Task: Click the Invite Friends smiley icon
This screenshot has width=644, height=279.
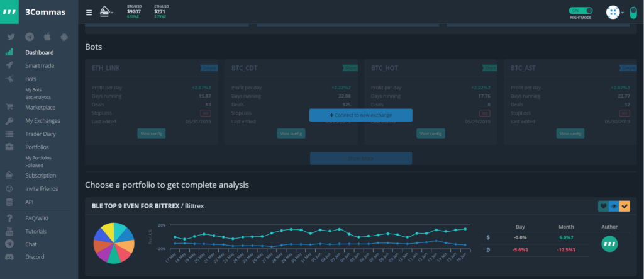Action: [x=9, y=189]
